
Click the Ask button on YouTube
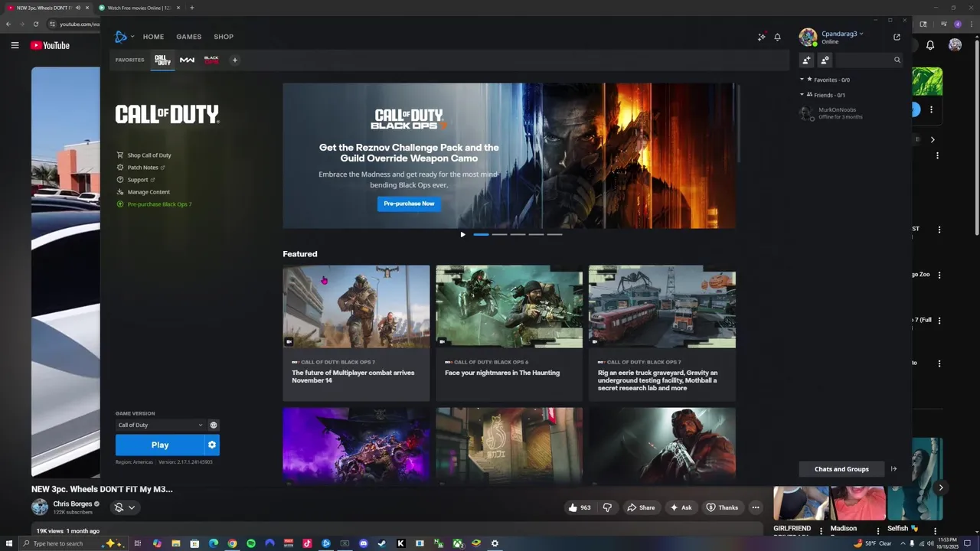[x=681, y=507]
